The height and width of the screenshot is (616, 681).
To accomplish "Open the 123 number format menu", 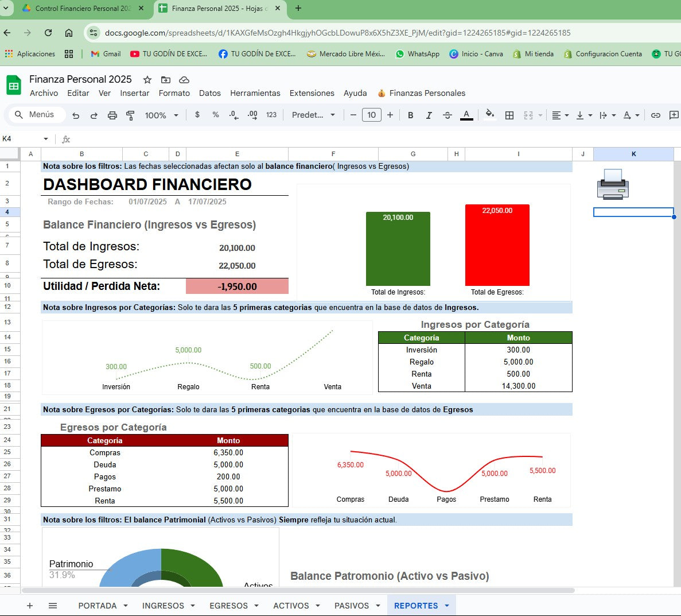I will [271, 115].
